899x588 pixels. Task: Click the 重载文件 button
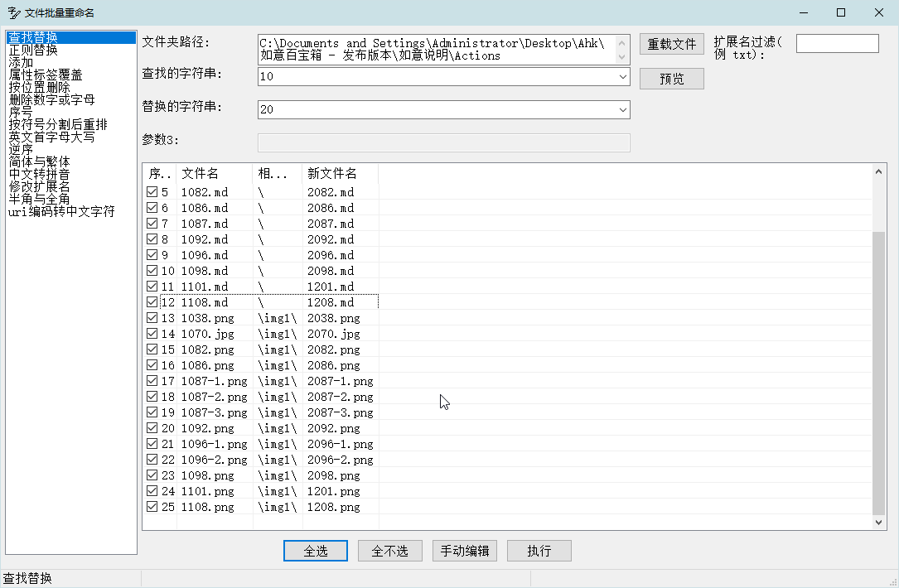pyautogui.click(x=672, y=44)
